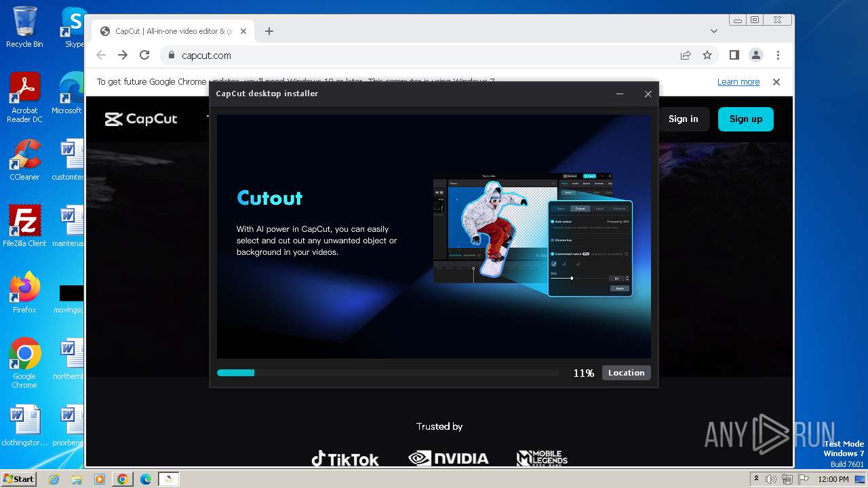Open Action Center flag icon
868x488 pixels.
pyautogui.click(x=804, y=479)
